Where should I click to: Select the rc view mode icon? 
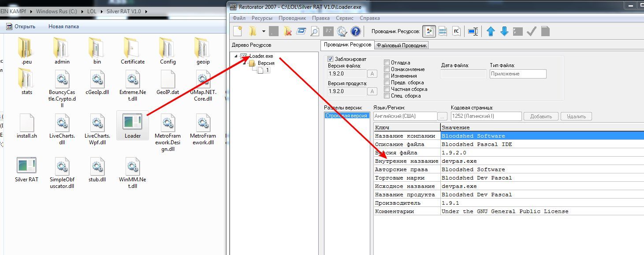(456, 31)
